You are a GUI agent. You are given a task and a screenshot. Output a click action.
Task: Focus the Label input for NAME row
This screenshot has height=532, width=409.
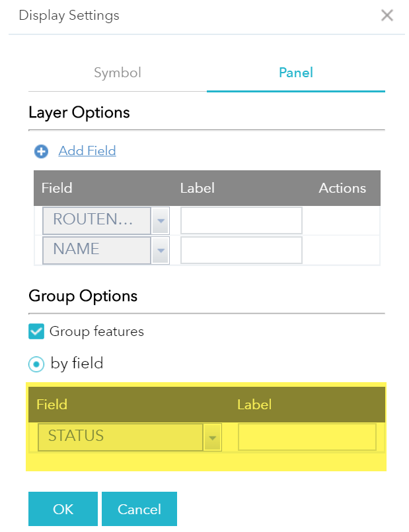[x=241, y=250]
